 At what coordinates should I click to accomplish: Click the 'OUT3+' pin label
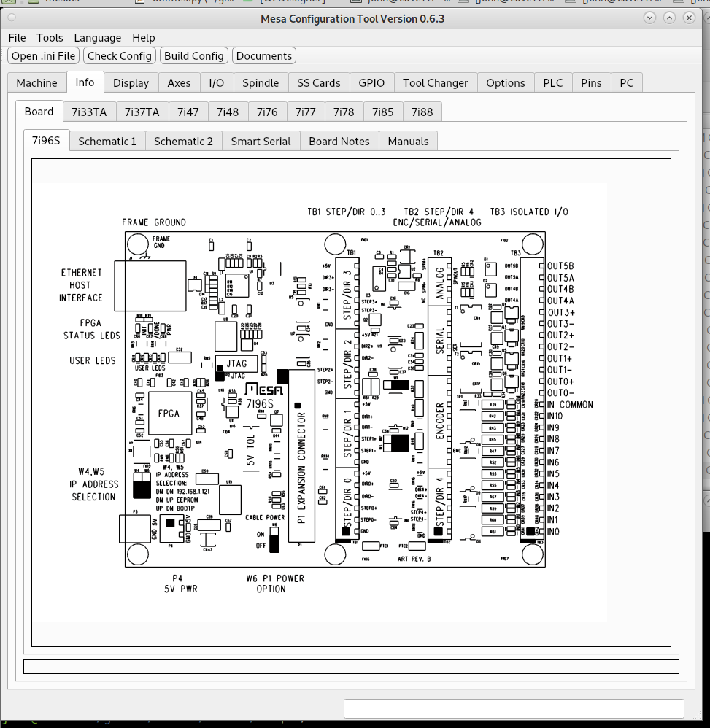pos(561,312)
